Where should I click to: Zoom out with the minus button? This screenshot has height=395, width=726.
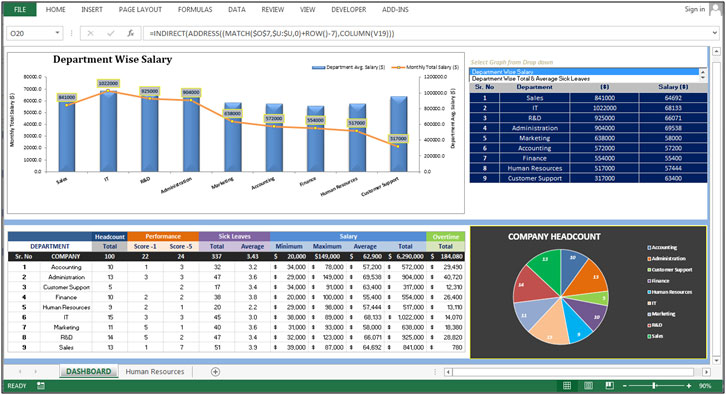(x=624, y=386)
